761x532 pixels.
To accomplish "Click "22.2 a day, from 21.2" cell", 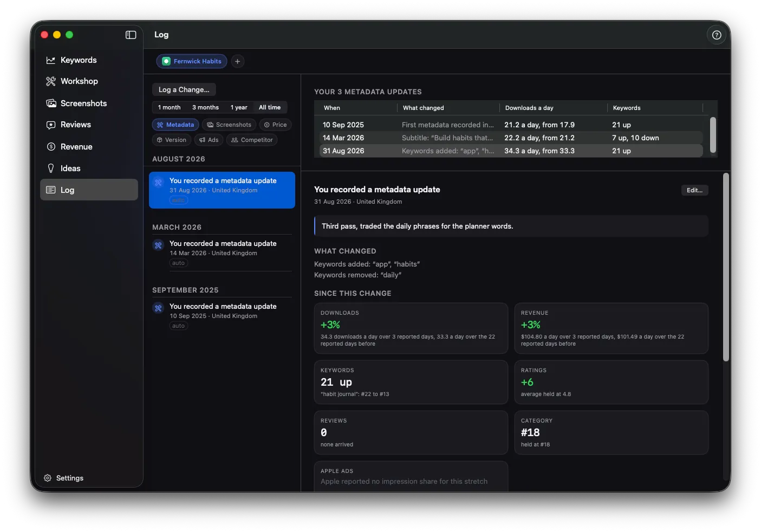I will (x=539, y=138).
